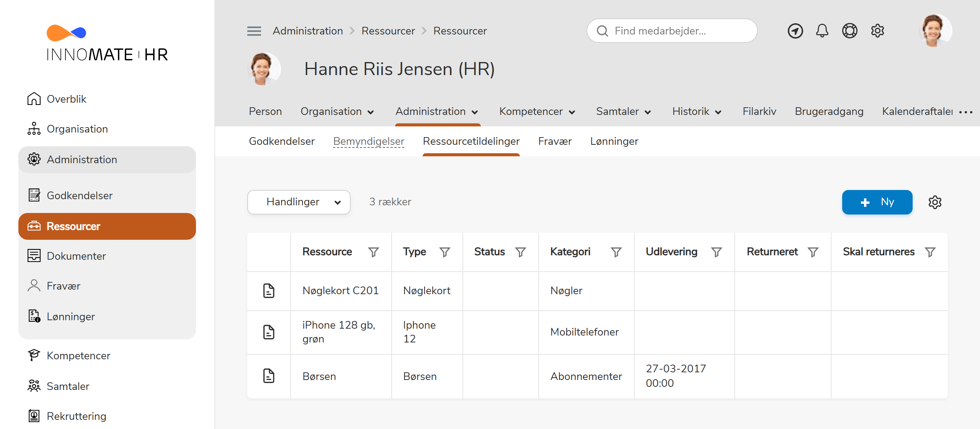Click the Ny button
Image resolution: width=980 pixels, height=429 pixels.
pos(877,202)
